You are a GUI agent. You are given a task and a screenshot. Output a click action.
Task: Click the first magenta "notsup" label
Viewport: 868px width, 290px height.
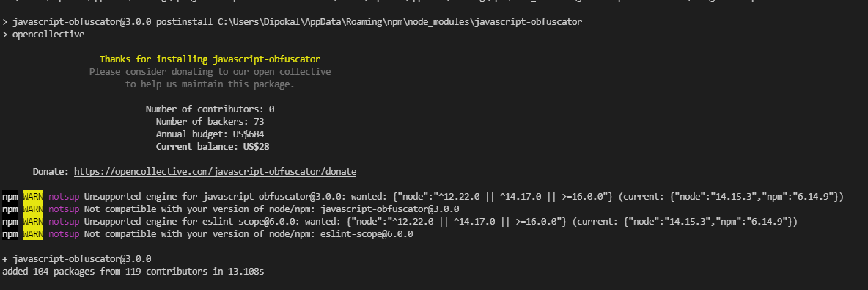click(64, 196)
